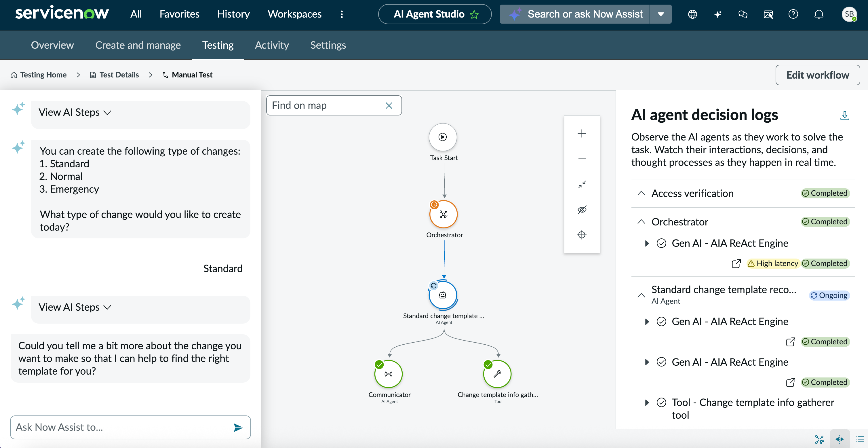Click the fit-to-screen collapse arrows icon
The height and width of the screenshot is (448, 868).
coord(582,184)
